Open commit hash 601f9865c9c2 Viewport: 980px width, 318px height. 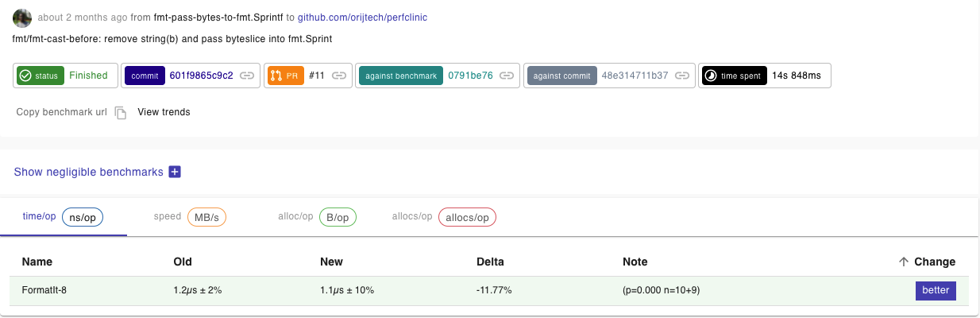click(x=201, y=76)
